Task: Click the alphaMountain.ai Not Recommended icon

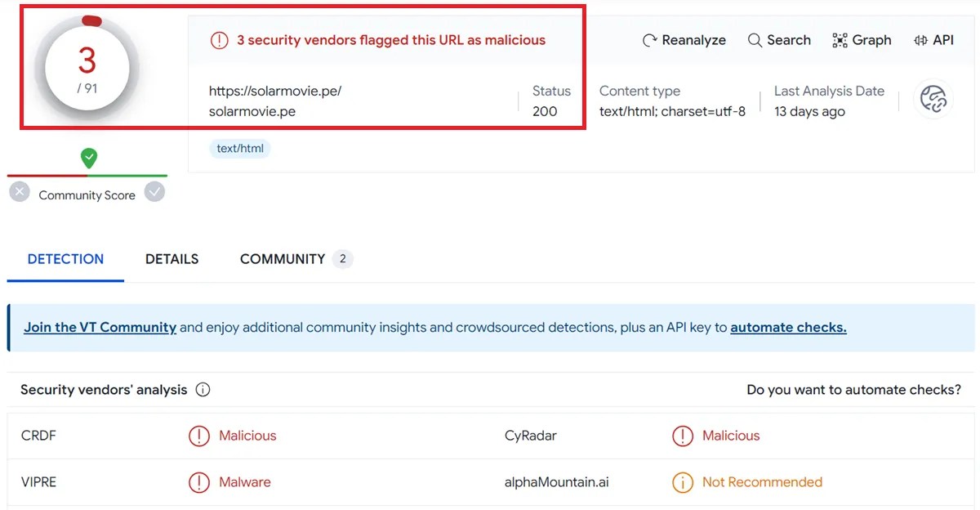Action: (682, 482)
